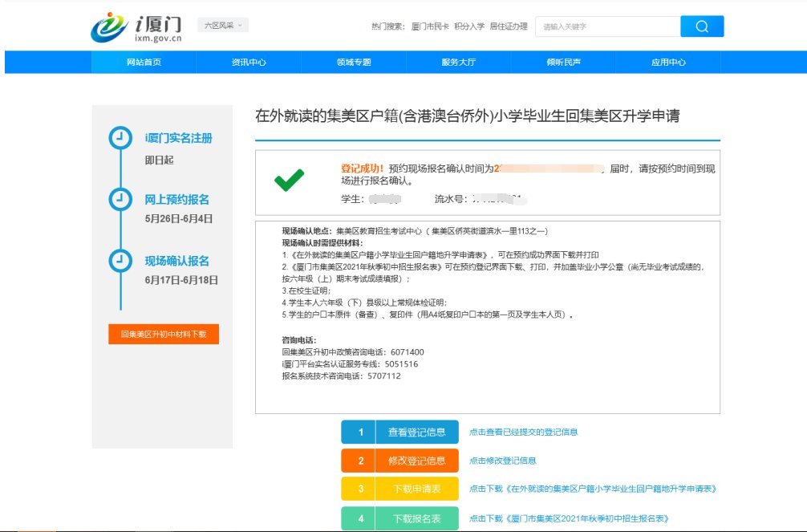807x532 pixels.
Task: Click the blue 查看登记信息 button
Action: coord(399,432)
